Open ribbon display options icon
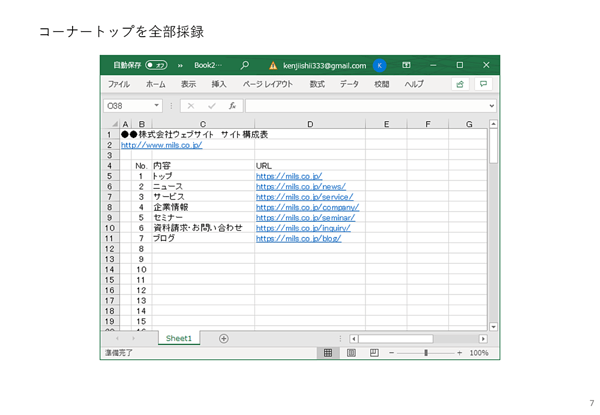The image size is (600, 415). tap(406, 65)
